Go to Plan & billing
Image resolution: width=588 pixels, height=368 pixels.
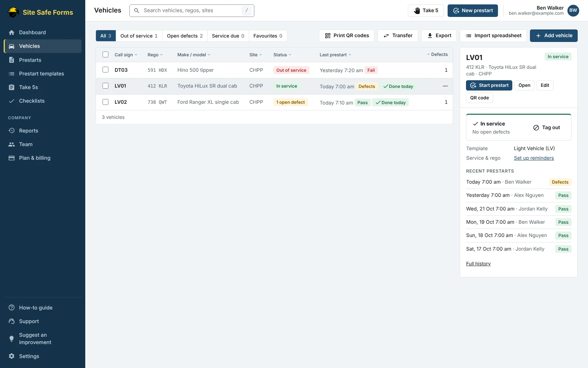tap(43, 158)
